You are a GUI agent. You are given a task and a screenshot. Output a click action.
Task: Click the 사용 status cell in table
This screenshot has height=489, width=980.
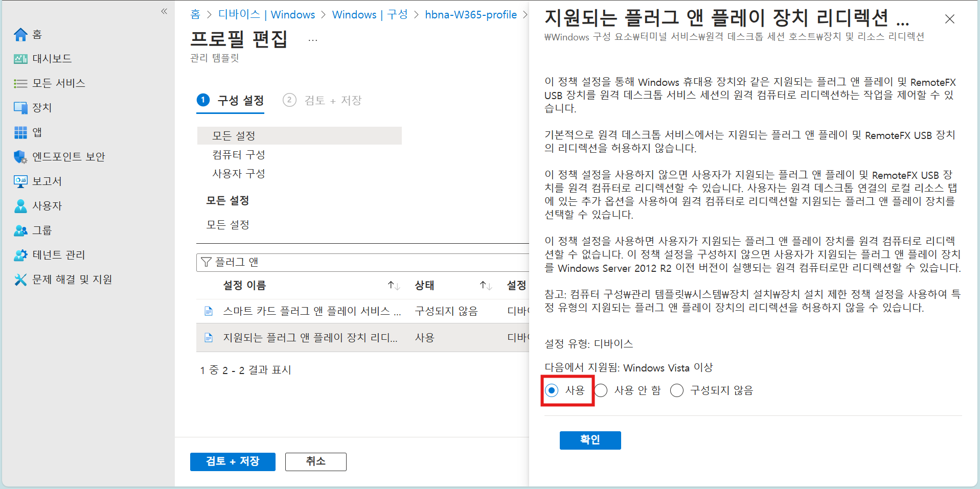(424, 337)
